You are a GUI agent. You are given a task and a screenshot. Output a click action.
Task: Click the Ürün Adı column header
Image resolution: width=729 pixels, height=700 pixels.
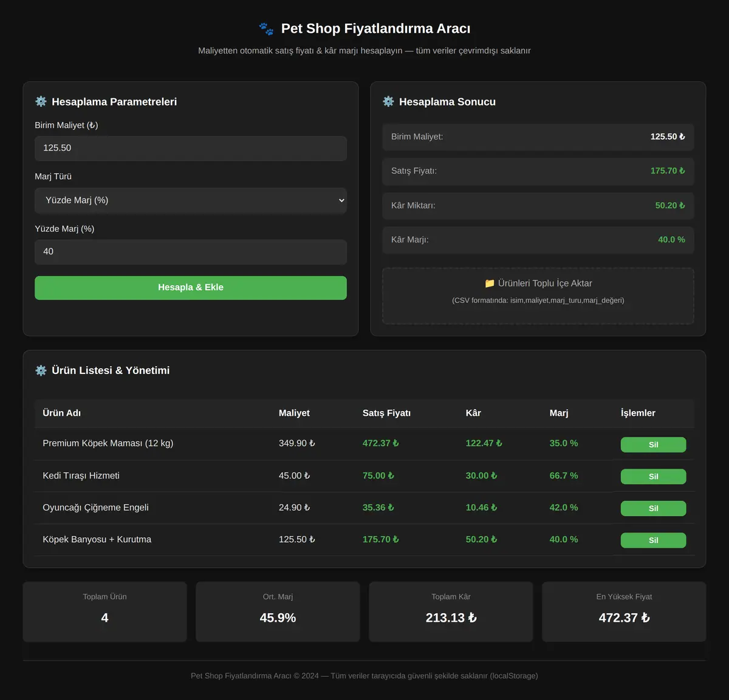pyautogui.click(x=61, y=413)
